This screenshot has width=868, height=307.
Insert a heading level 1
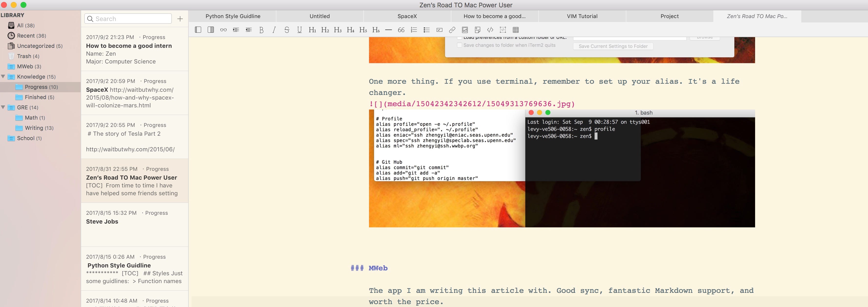click(x=312, y=30)
